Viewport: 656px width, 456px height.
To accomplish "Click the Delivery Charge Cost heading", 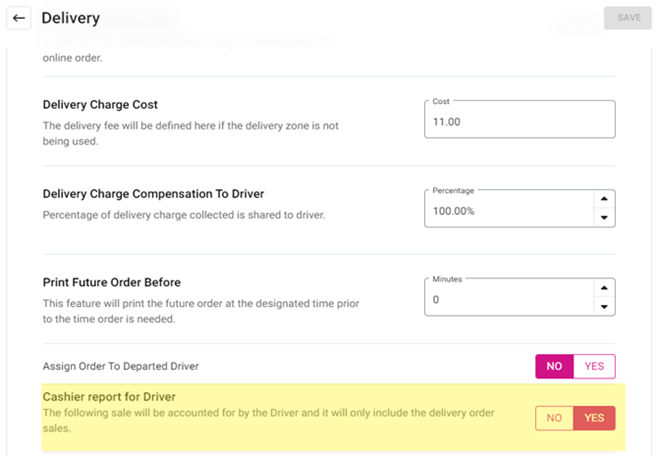I will point(100,105).
